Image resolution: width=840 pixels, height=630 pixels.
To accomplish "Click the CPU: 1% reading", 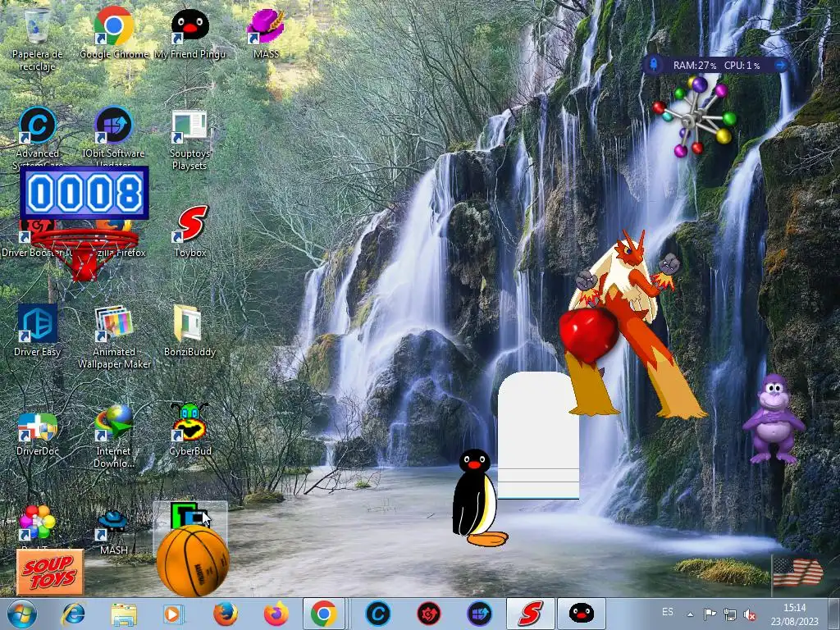I will pyautogui.click(x=742, y=66).
